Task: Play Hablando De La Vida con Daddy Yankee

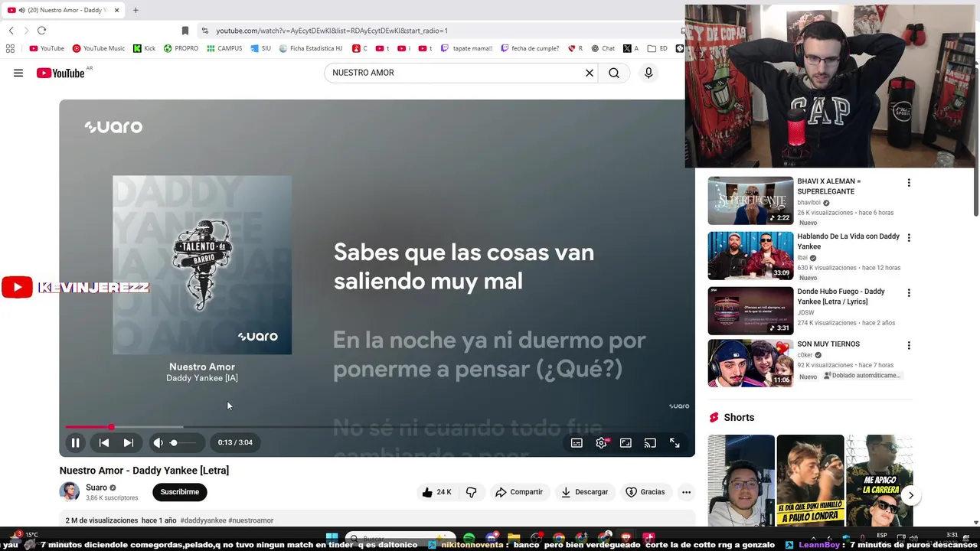Action: coord(750,256)
